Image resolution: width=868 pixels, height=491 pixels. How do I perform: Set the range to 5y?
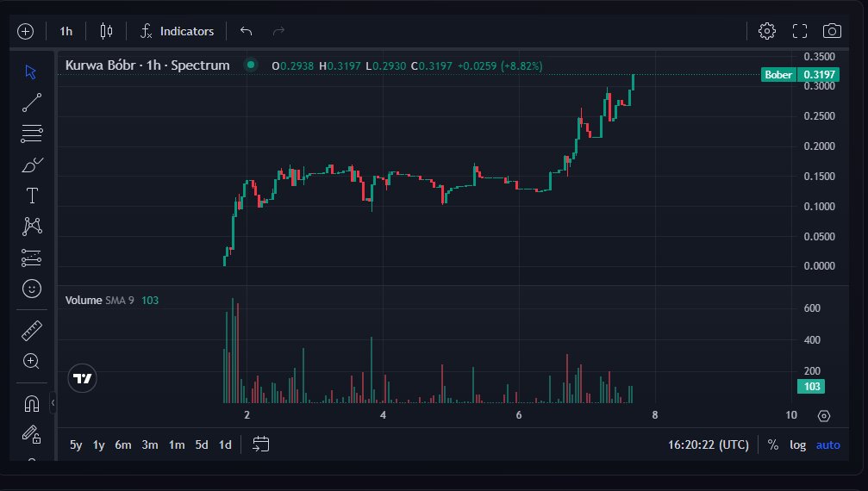coord(76,444)
